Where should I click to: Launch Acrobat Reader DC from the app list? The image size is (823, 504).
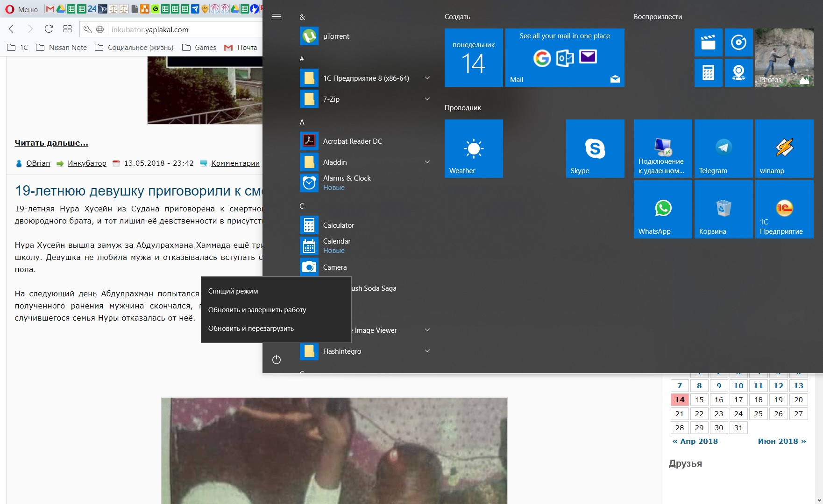pyautogui.click(x=364, y=141)
